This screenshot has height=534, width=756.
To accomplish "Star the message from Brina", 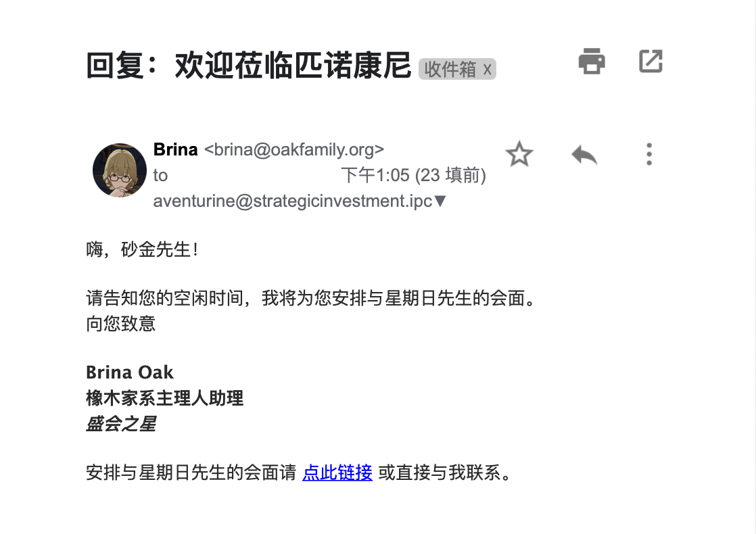I will coord(519,154).
